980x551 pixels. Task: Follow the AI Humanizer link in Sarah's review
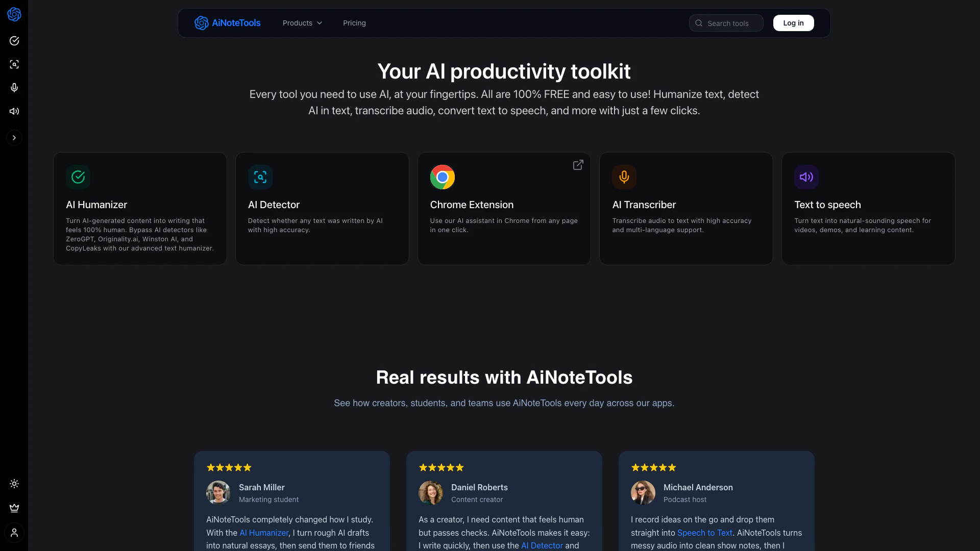click(264, 533)
